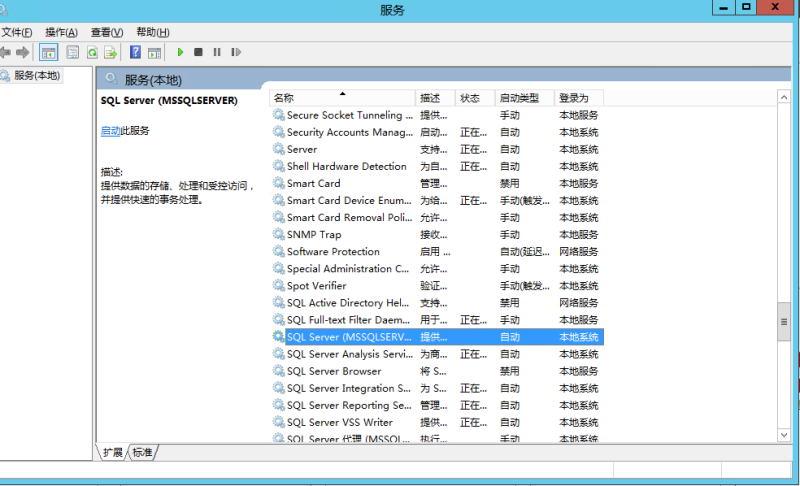
Task: Select 服务(本地) in the left tree
Action: pyautogui.click(x=37, y=75)
